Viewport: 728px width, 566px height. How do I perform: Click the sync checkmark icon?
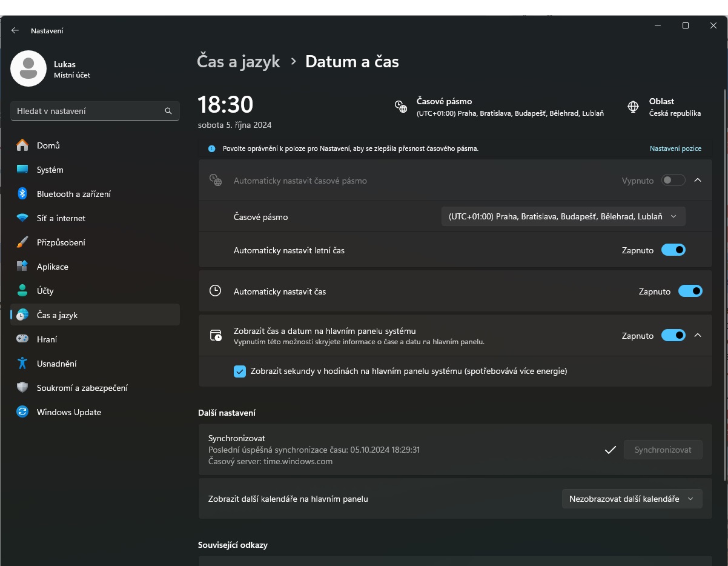[611, 450]
